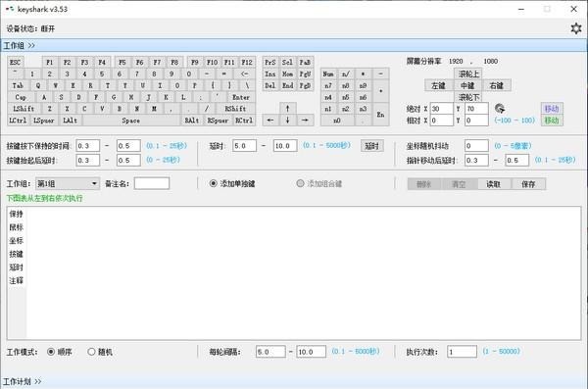
Task: Choose 顺序 work mode
Action: pos(59,352)
